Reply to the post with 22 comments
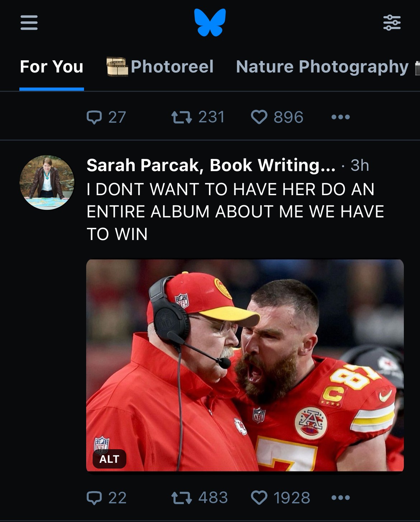This screenshot has width=420, height=522. click(x=94, y=498)
